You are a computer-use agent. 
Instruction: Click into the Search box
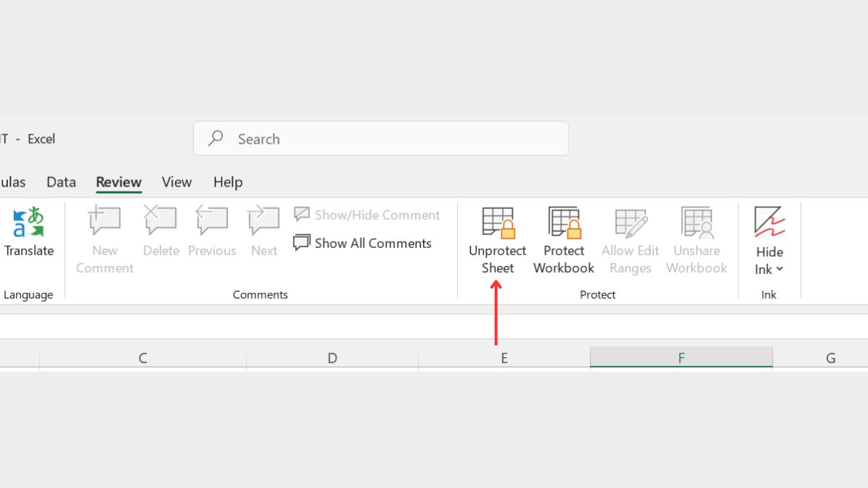coord(380,139)
